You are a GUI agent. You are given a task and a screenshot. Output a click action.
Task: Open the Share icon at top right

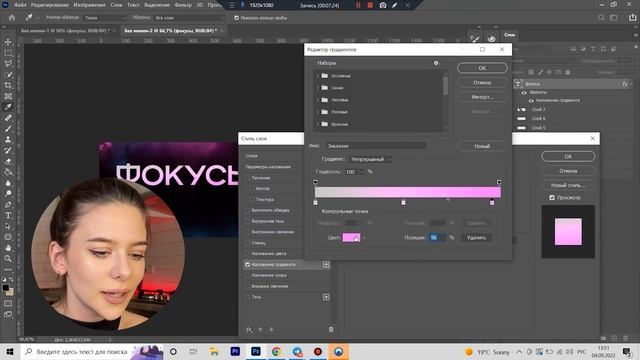click(632, 18)
